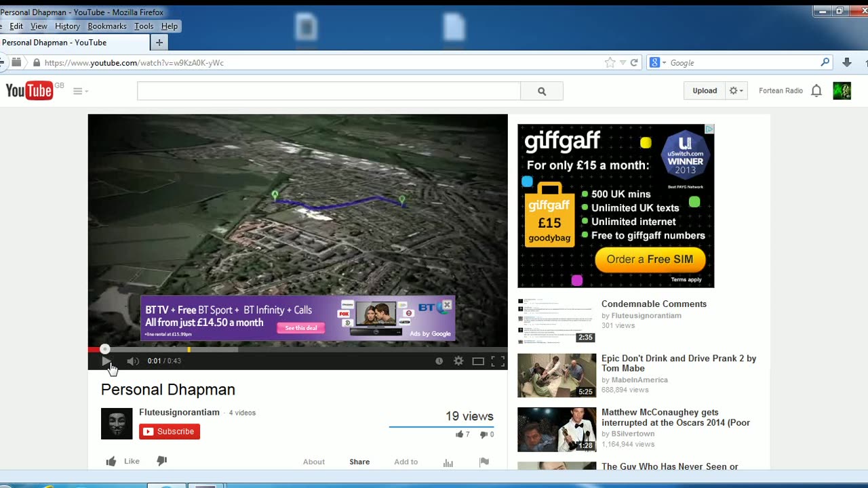The height and width of the screenshot is (488, 868).
Task: Bookmark this page with the star
Action: coord(610,62)
